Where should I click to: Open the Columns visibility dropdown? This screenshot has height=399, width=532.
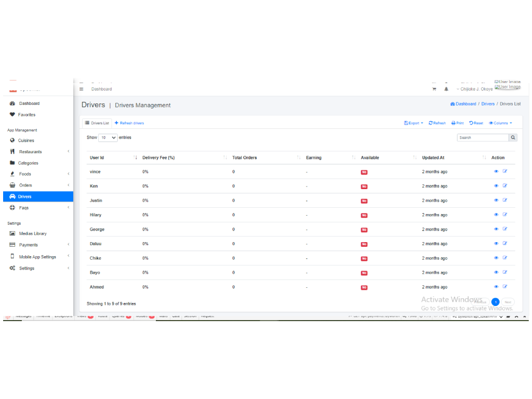tap(500, 123)
